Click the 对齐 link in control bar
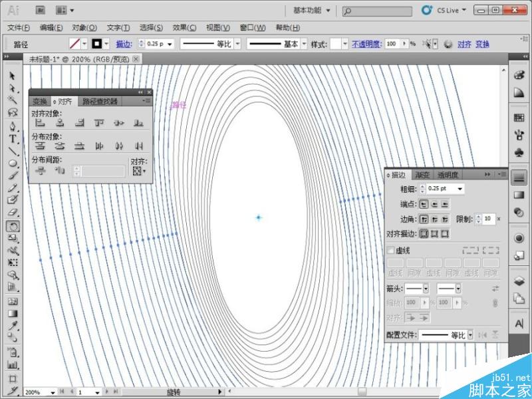Viewport: 532px width, 399px height. coord(464,44)
